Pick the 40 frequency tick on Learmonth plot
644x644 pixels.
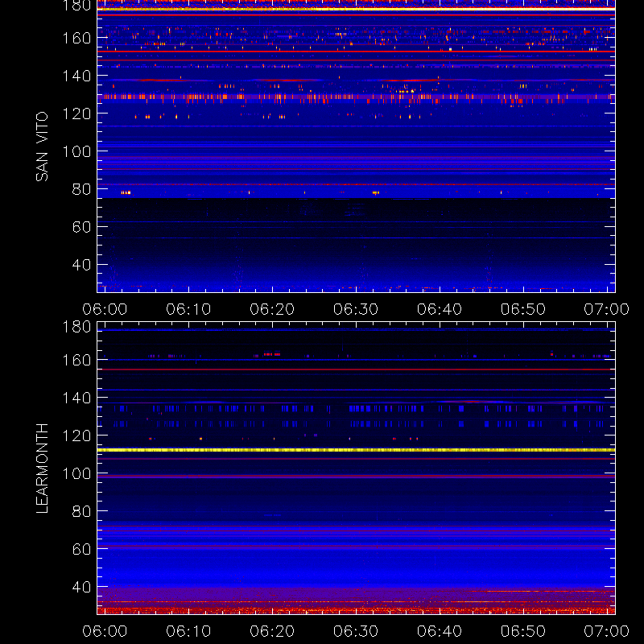(x=81, y=588)
